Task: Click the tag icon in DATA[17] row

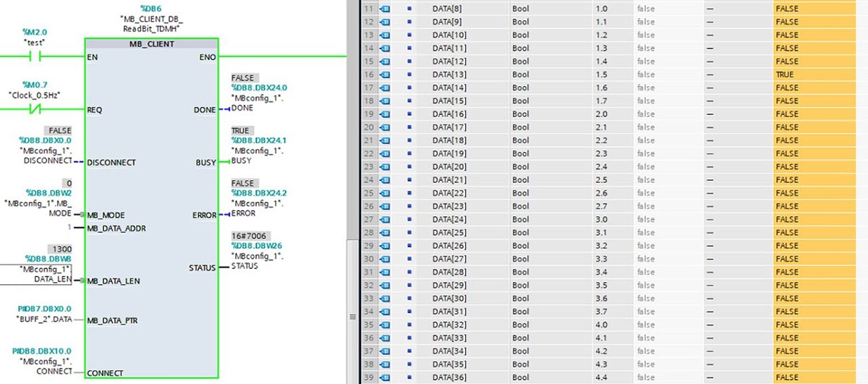Action: [x=385, y=127]
